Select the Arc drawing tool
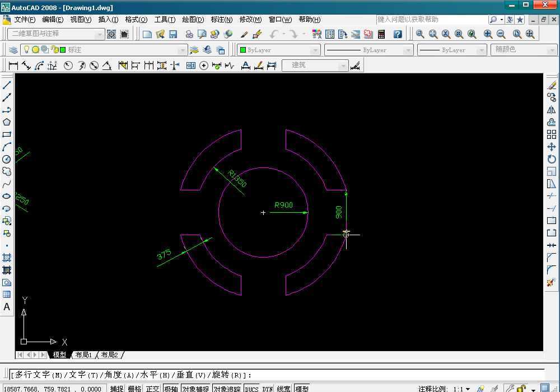The image size is (560, 392). 7,147
